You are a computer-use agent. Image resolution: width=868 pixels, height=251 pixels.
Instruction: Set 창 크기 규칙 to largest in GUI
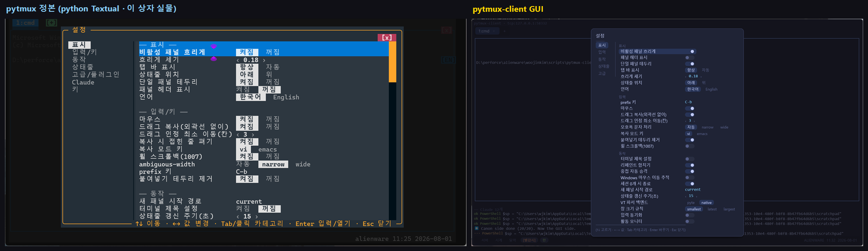(x=729, y=209)
